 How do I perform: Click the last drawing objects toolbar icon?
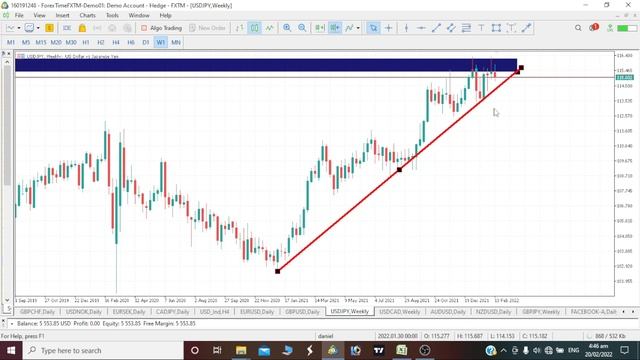click(x=526, y=28)
